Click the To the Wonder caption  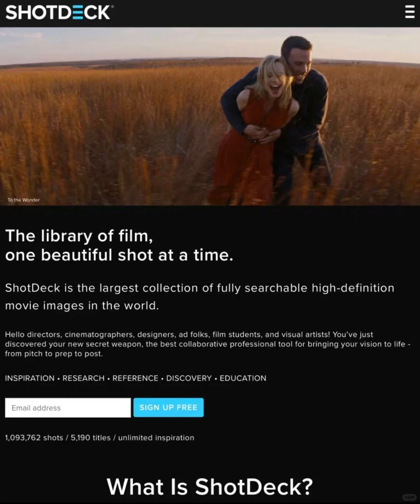[24, 200]
